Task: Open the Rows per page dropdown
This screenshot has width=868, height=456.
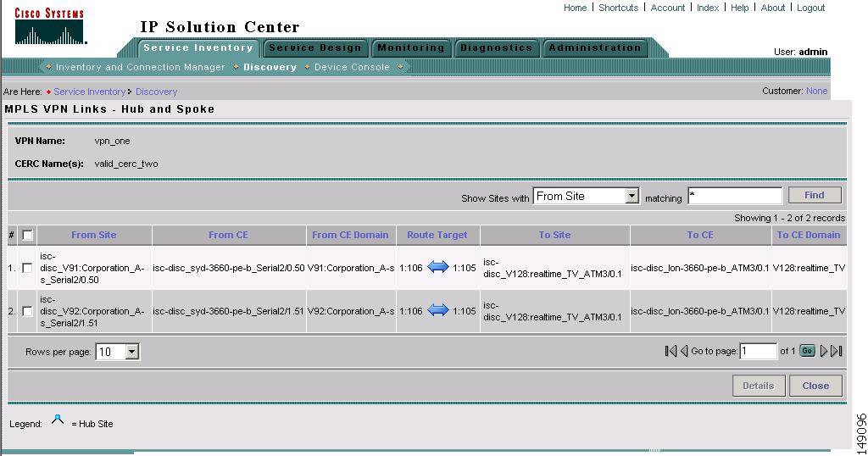Action: coord(118,352)
